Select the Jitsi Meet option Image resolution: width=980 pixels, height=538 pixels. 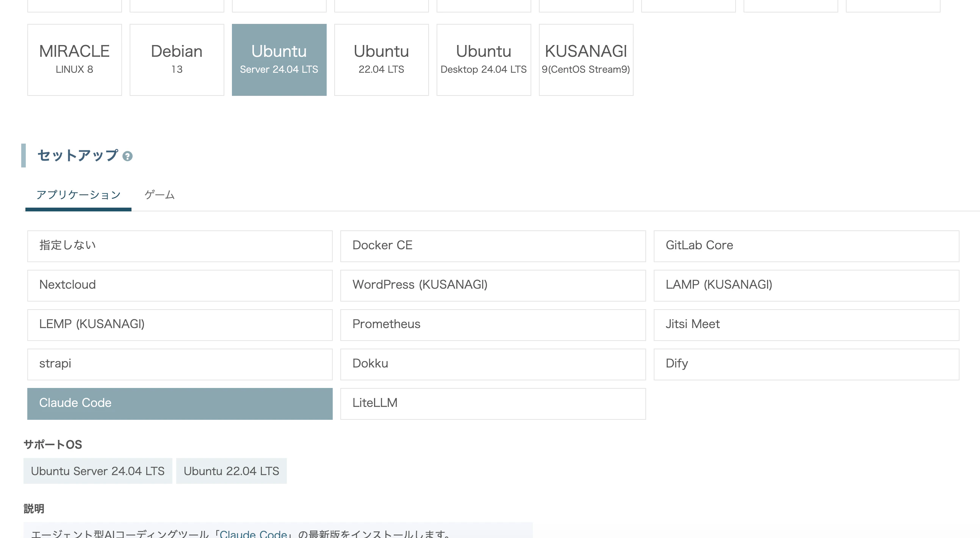(x=806, y=325)
